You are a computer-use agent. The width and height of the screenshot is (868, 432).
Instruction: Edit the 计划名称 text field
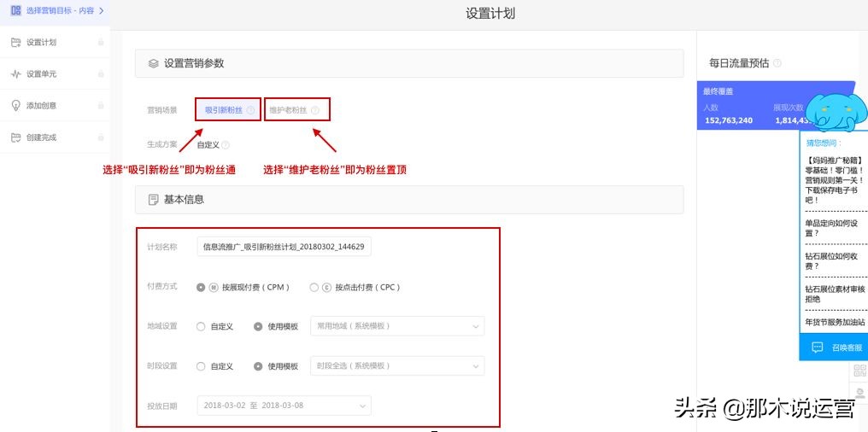(x=284, y=248)
